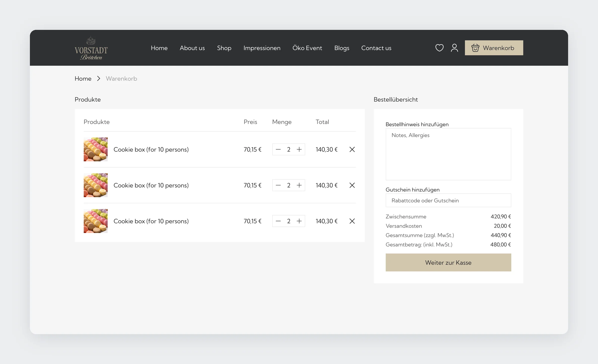
Task: Click Versandkosten value 20,00 €
Action: (x=502, y=226)
